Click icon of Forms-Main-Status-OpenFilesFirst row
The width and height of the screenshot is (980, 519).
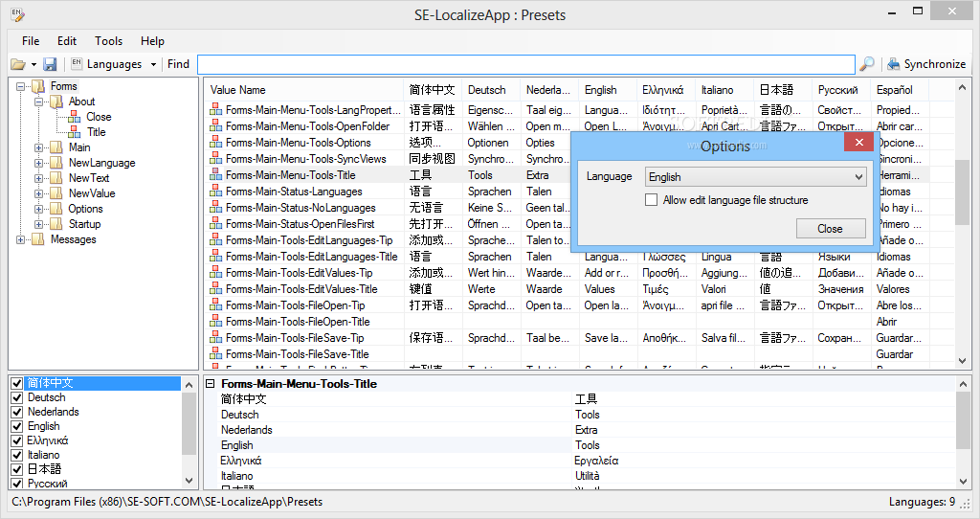coord(215,224)
